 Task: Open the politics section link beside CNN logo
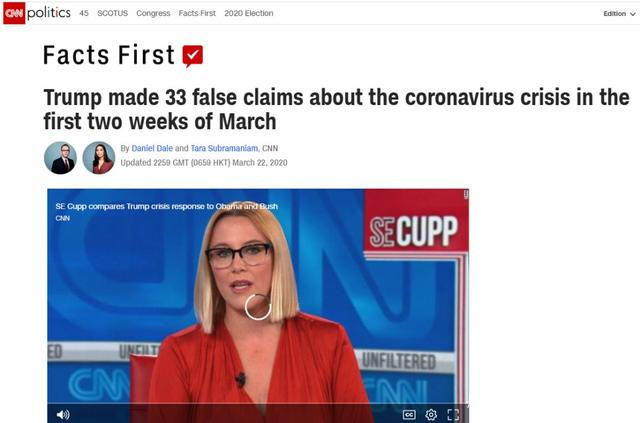pos(49,13)
